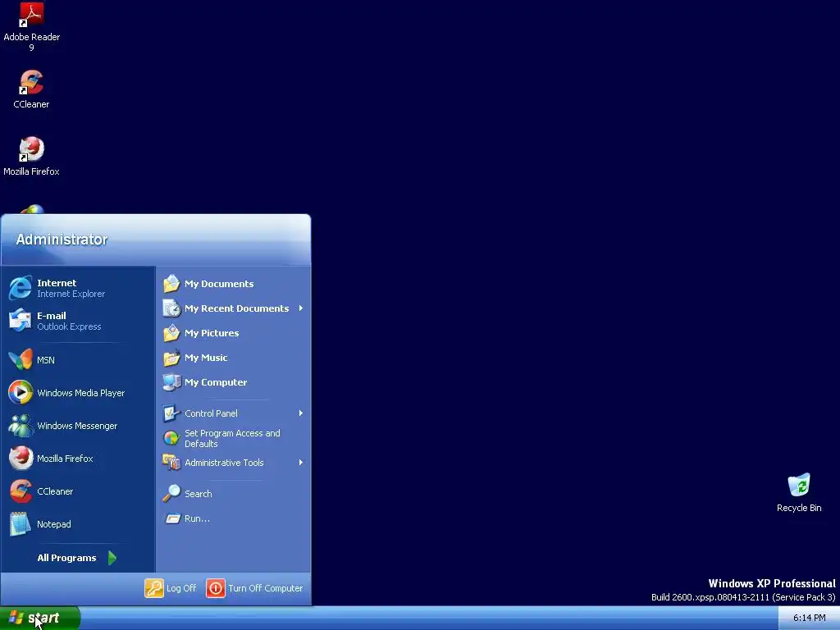This screenshot has height=630, width=840.
Task: Click the 6:14 PM taskbar clock
Action: [x=809, y=618]
